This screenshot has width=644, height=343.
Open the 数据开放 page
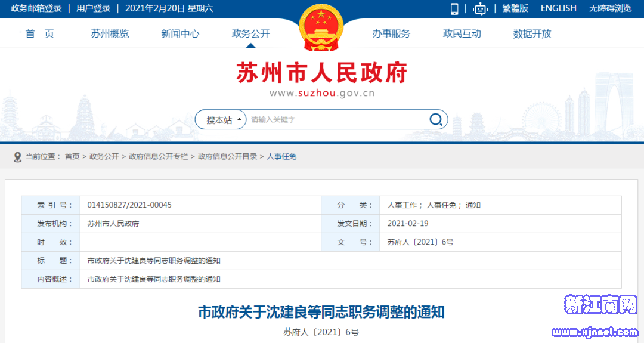[532, 34]
